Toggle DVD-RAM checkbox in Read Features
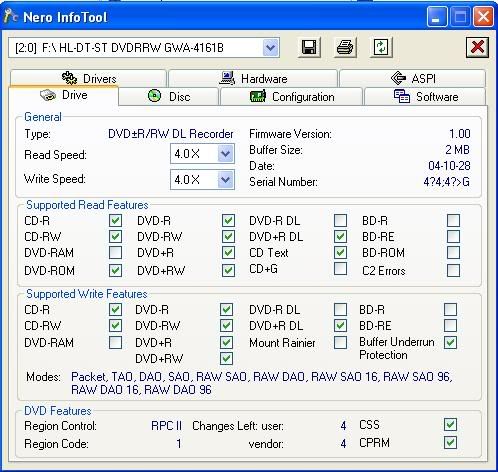498x472 pixels. pyautogui.click(x=115, y=252)
